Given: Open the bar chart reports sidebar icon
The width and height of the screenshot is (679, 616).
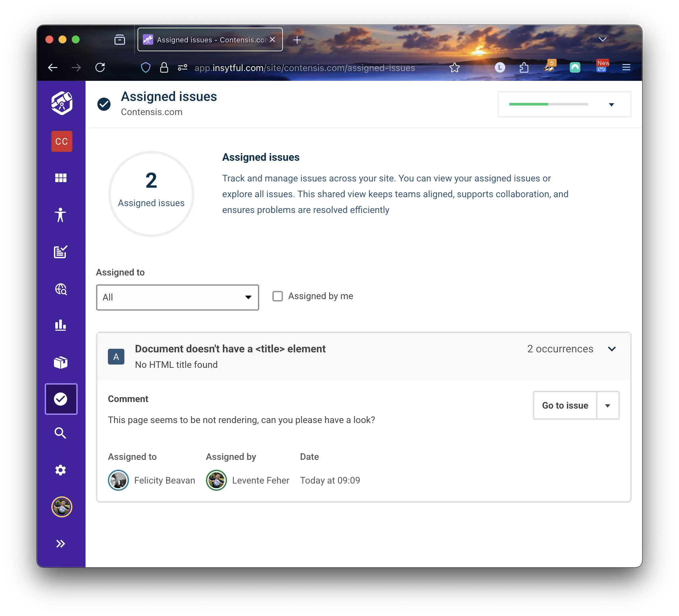Looking at the screenshot, I should pyautogui.click(x=61, y=325).
